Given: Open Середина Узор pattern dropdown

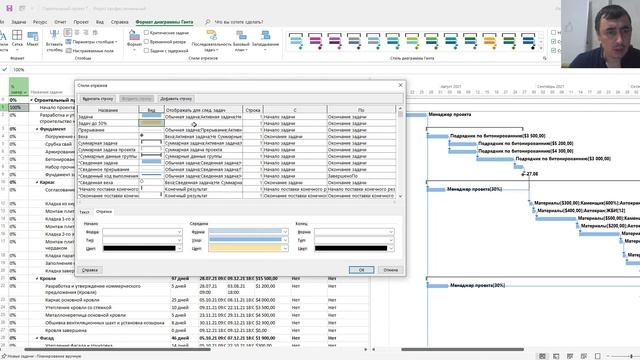Looking at the screenshot, I should (x=285, y=240).
